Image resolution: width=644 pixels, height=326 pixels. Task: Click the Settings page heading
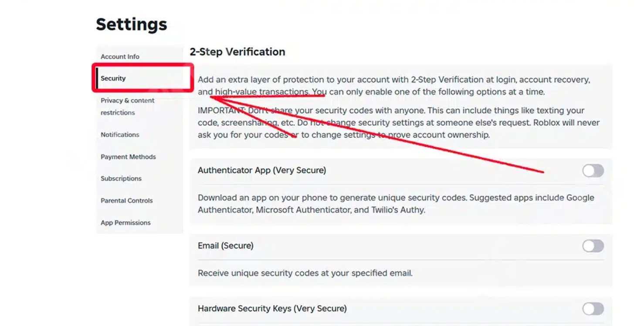click(x=131, y=24)
